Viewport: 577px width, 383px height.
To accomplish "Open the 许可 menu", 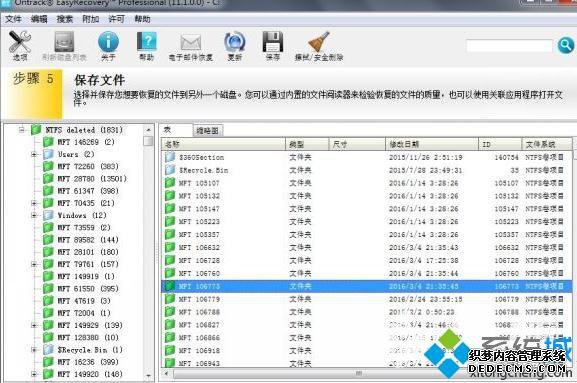I will tap(116, 19).
